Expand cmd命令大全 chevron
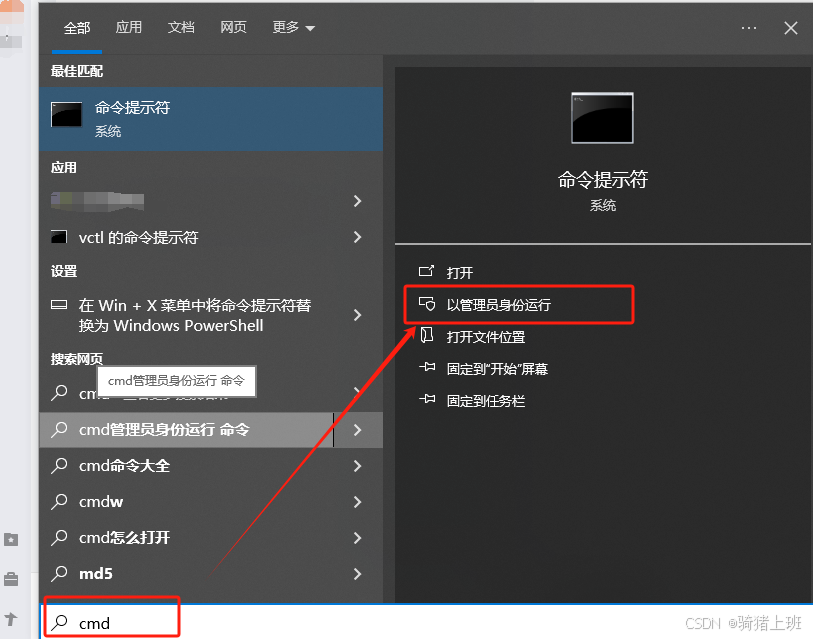The image size is (813, 639). point(357,466)
